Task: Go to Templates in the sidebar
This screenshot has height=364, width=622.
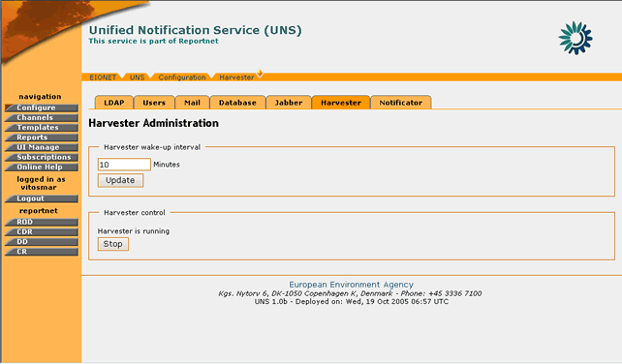Action: click(x=42, y=128)
